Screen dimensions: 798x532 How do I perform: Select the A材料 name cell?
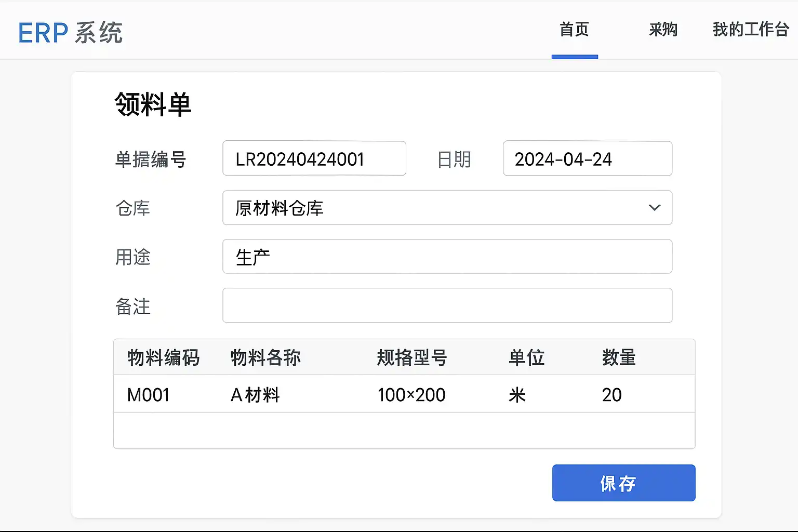click(x=255, y=395)
